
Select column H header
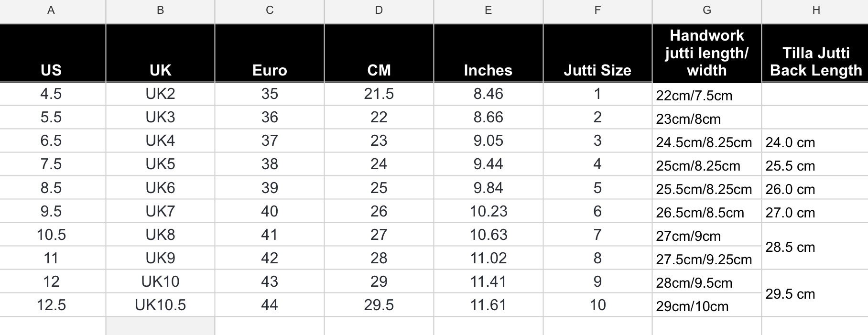click(x=815, y=11)
